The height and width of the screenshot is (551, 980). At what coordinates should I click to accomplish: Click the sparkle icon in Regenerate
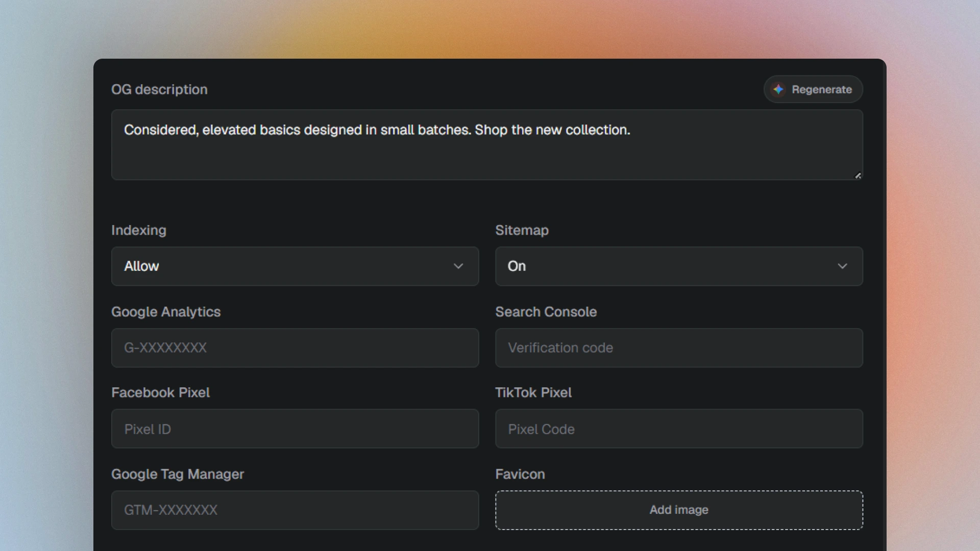(778, 89)
